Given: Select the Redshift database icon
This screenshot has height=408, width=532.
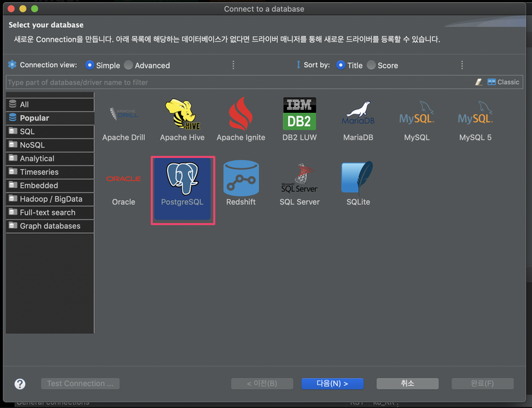Looking at the screenshot, I should [241, 178].
